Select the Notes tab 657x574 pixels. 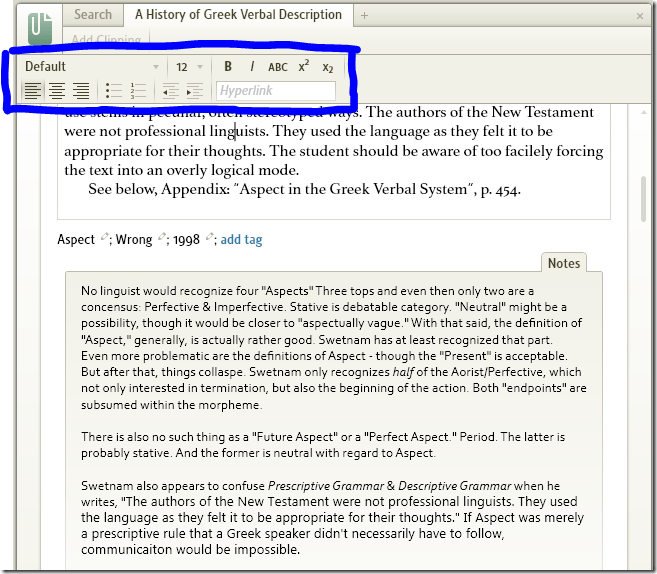[564, 263]
